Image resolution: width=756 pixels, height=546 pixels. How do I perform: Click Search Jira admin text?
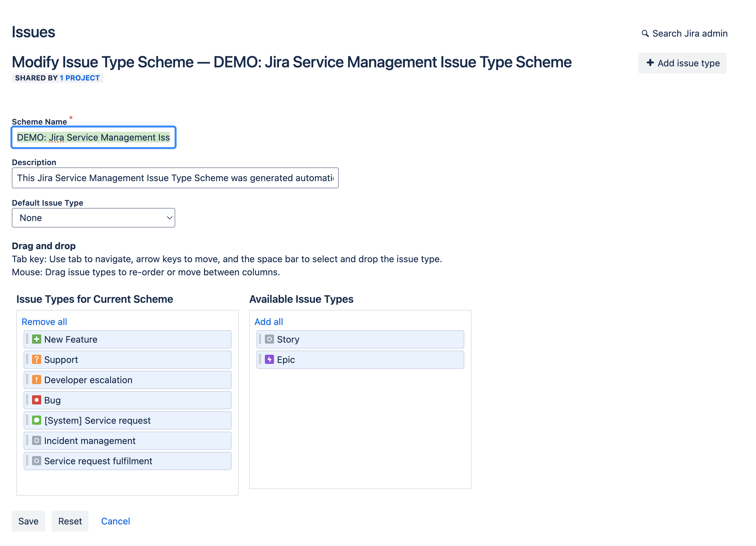pos(690,33)
